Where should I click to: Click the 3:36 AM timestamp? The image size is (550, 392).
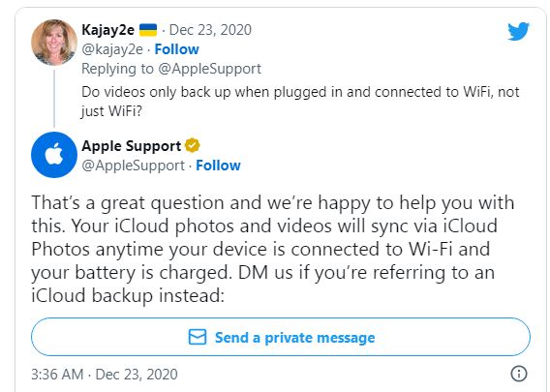point(57,375)
